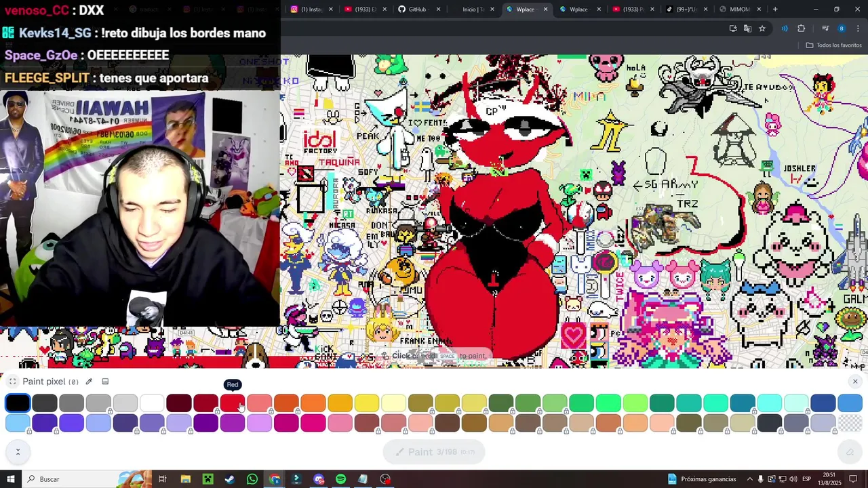Open the Minecraft creeper taskbar icon
The image size is (868, 488).
point(208,479)
